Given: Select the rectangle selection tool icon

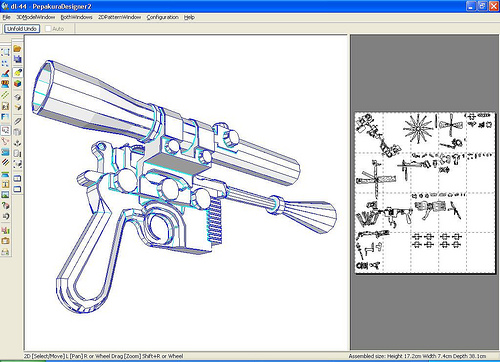Looking at the screenshot, I should coord(5,52).
